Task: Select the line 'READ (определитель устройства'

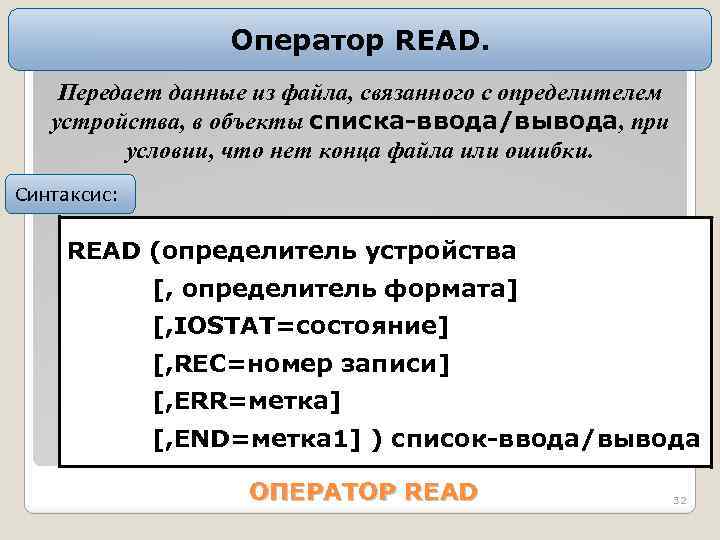Action: tap(292, 252)
